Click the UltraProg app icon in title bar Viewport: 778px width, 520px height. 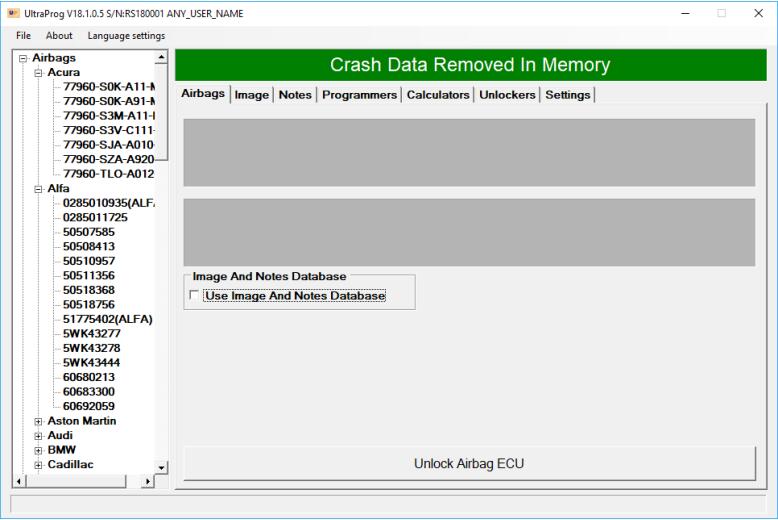13,13
